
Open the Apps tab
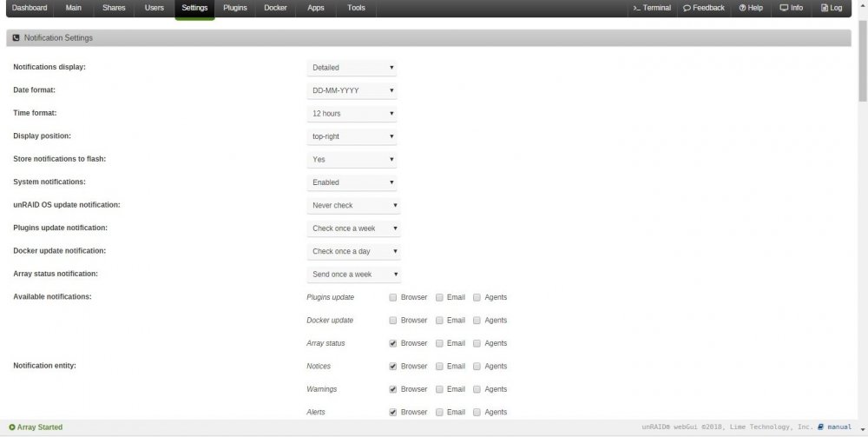pos(316,8)
